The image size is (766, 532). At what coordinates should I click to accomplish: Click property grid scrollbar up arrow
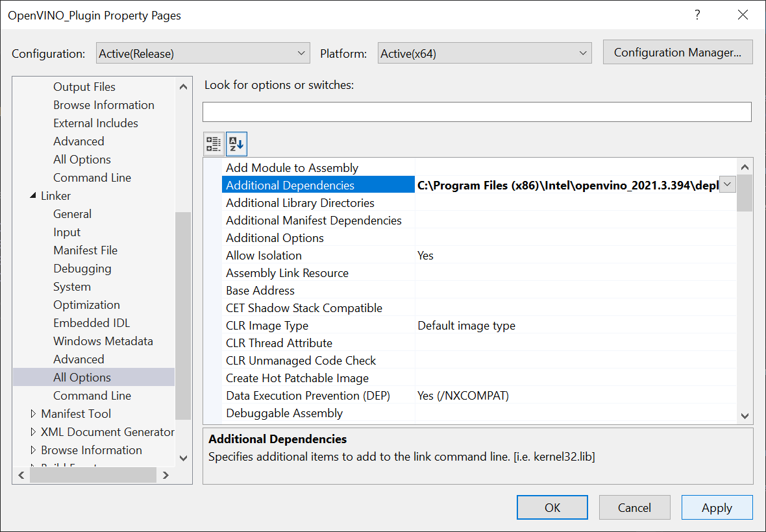pos(745,167)
